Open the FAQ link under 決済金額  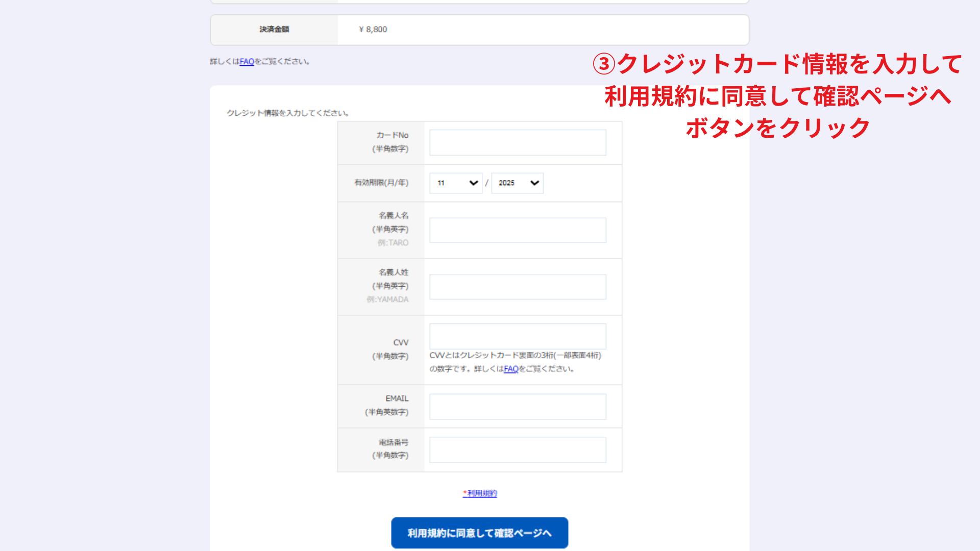tap(247, 62)
